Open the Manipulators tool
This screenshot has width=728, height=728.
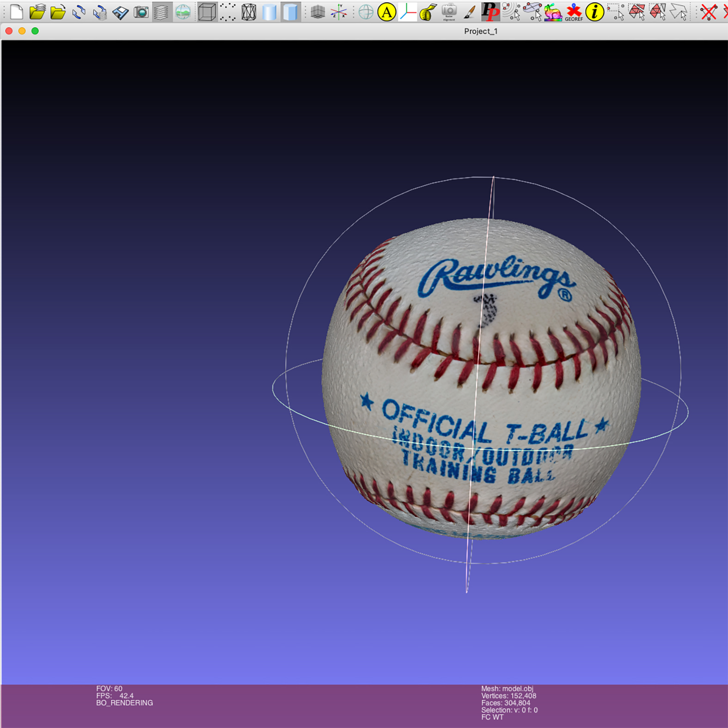408,12
